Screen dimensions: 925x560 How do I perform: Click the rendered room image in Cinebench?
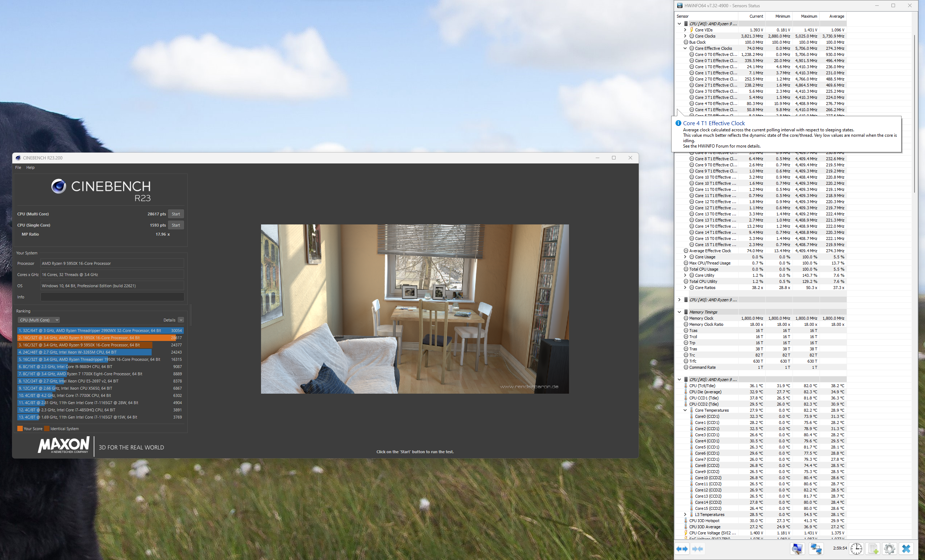[x=415, y=309]
